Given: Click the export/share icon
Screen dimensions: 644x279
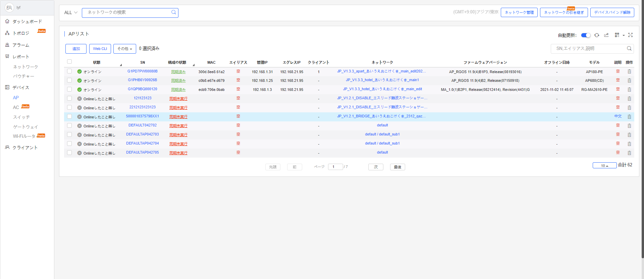Looking at the screenshot, I should (606, 35).
